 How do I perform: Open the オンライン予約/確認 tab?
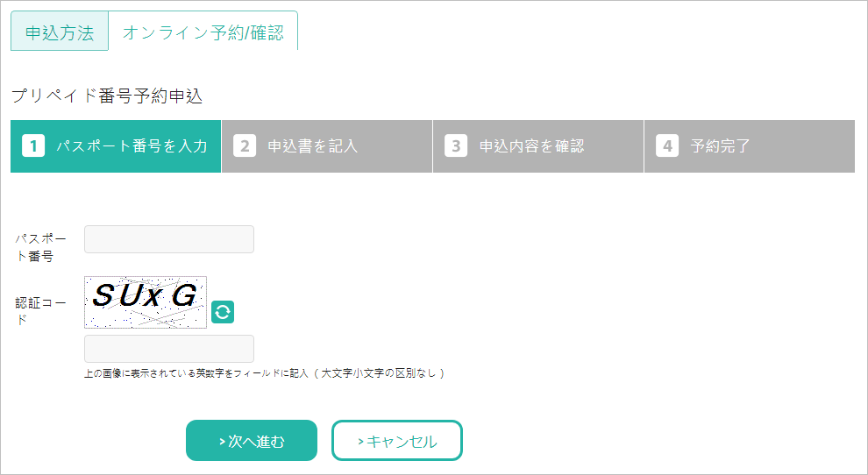point(203,32)
